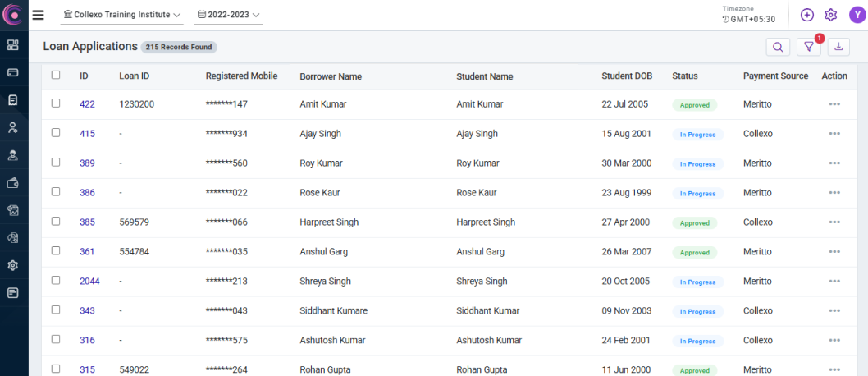Open application ID 2044 link
This screenshot has width=868, height=376.
[x=89, y=282]
